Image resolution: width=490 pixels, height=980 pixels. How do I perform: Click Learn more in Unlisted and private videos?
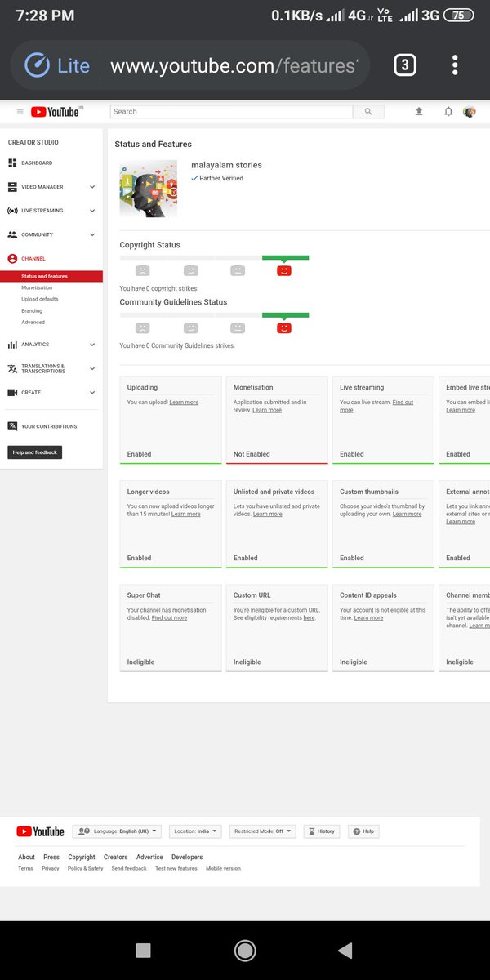coord(268,514)
